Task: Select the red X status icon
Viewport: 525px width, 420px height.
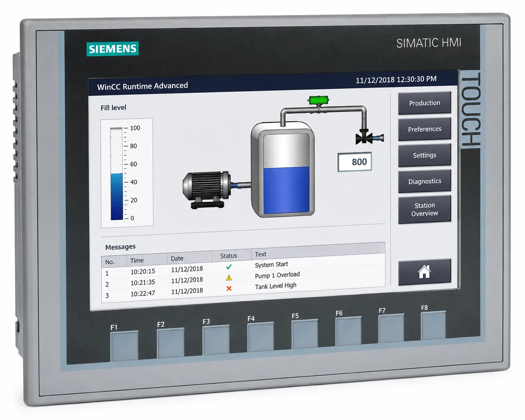Action: coord(229,289)
